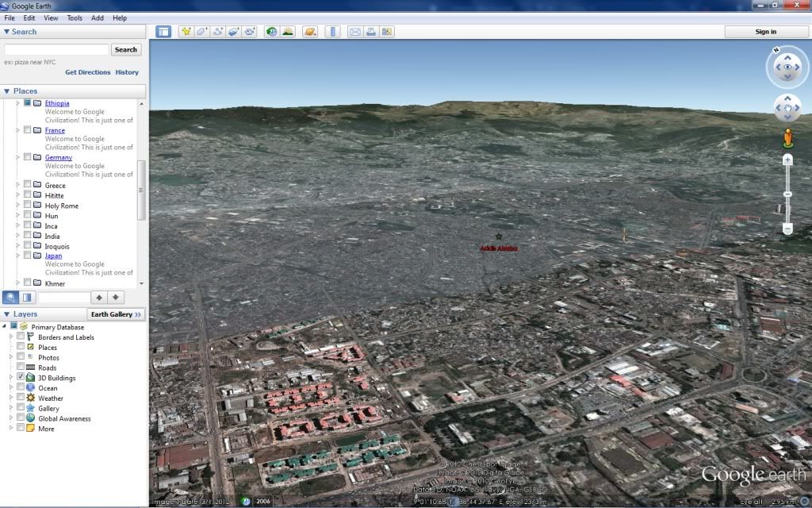Open the Help menu
Screen dimensions: 812x508
click(x=120, y=17)
